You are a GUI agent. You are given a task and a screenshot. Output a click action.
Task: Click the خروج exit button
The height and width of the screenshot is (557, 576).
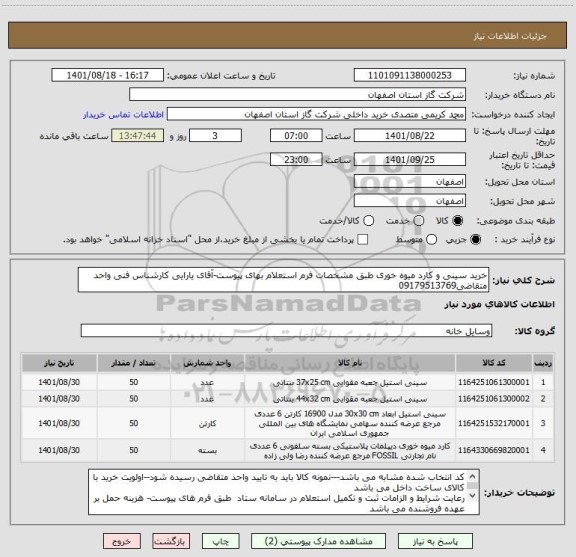[x=122, y=542]
